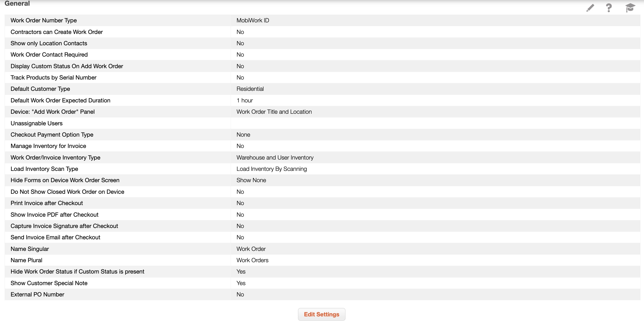Image resolution: width=644 pixels, height=325 pixels.
Task: Click Default Customer Type label
Action: tap(40, 89)
